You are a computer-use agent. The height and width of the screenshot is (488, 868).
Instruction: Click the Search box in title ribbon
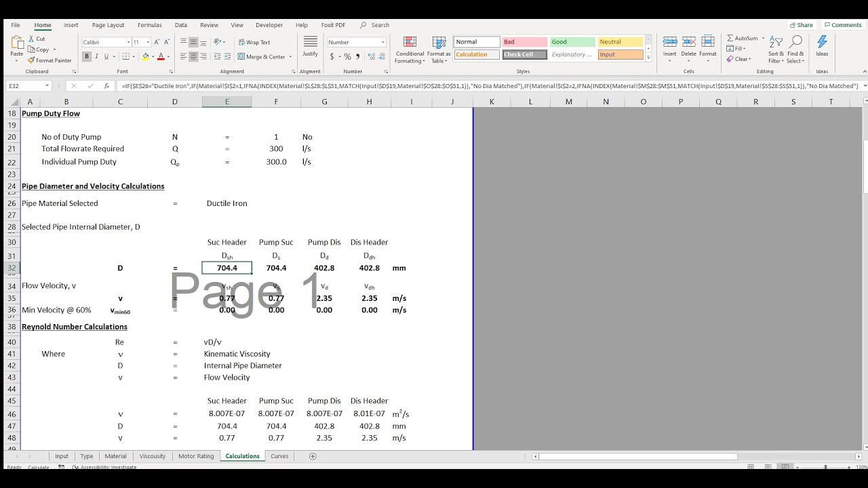[375, 25]
